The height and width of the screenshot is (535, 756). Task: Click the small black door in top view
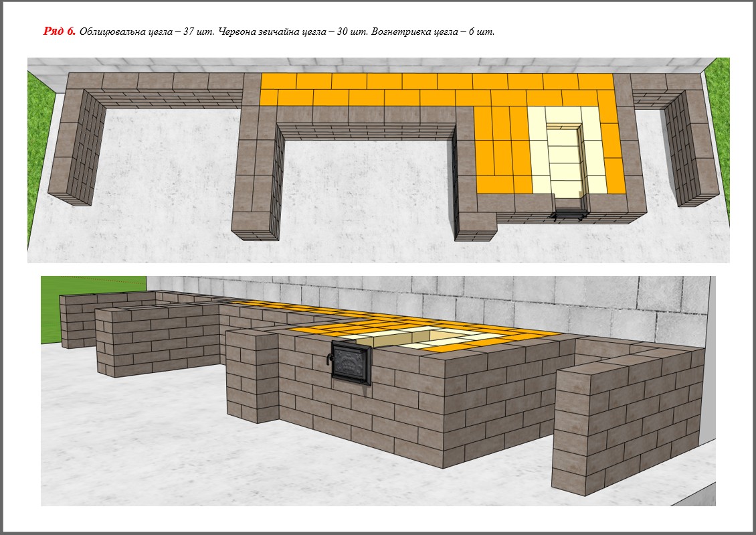(568, 214)
